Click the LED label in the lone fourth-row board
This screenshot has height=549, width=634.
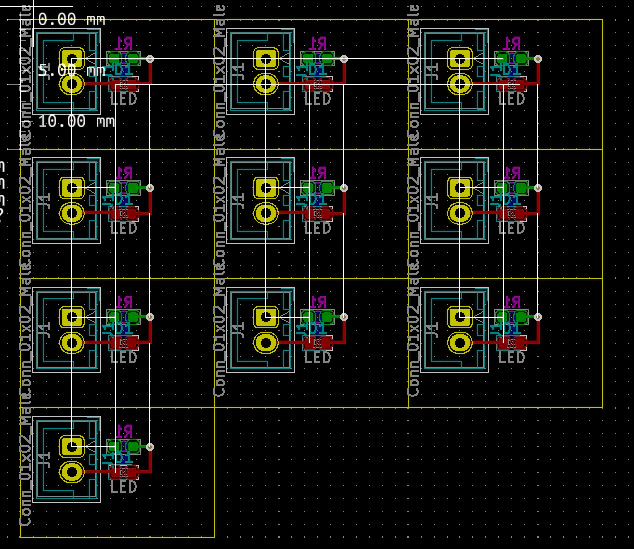[x=124, y=487]
